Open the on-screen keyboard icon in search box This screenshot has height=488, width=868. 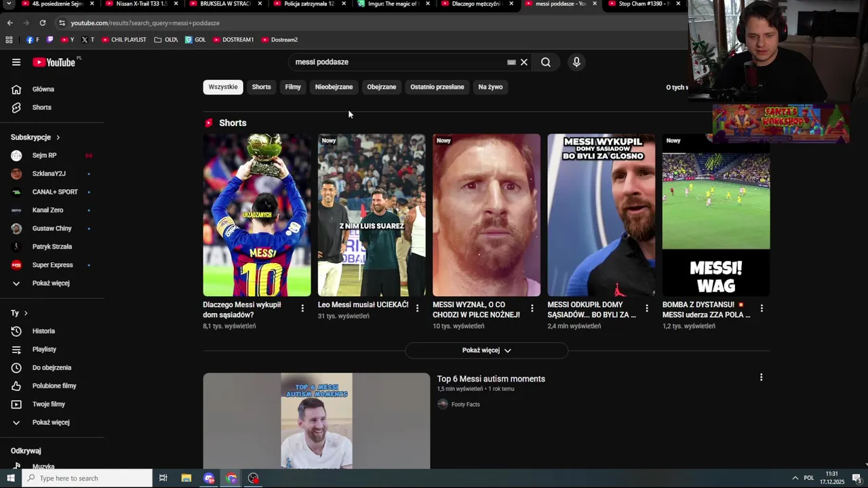(511, 62)
